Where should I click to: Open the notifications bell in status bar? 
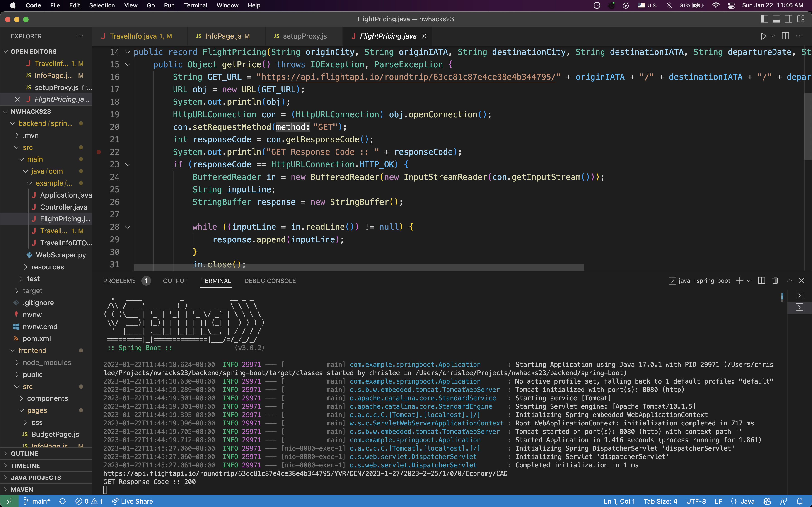(x=800, y=501)
